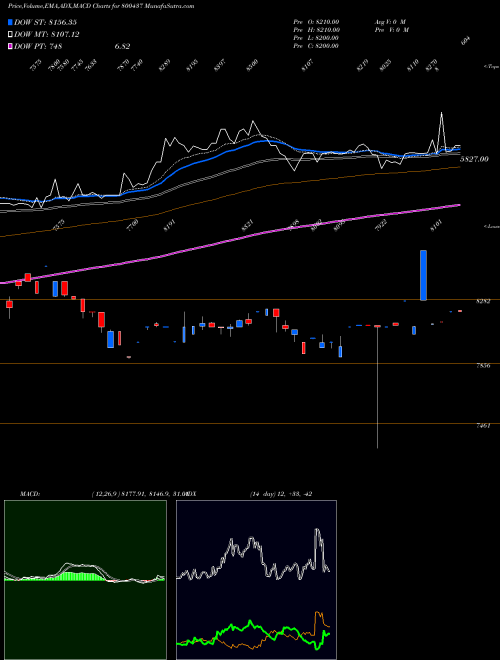Viewport: 500px width, 660px height.
Task: Click the 7461 support level label
Action: click(483, 426)
